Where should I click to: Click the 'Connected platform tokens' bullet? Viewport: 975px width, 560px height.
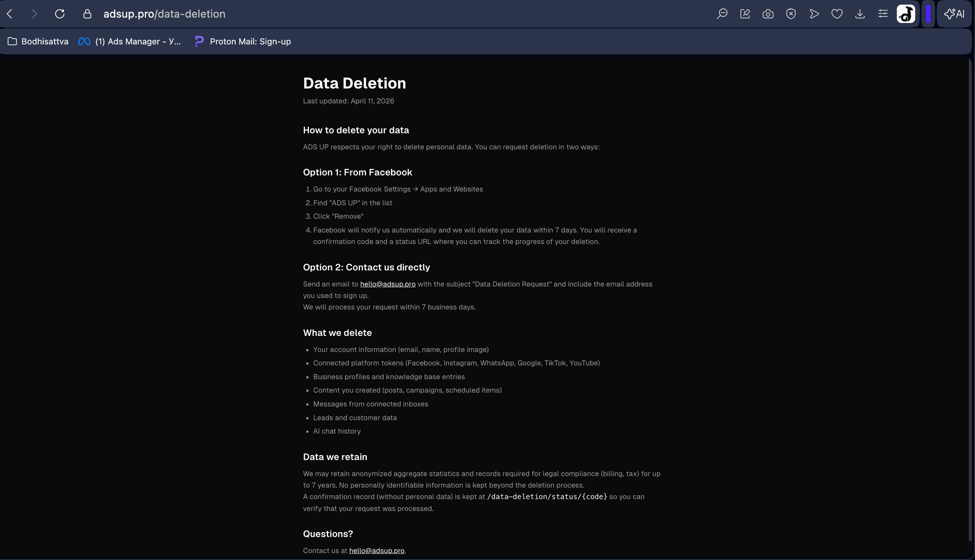(456, 363)
